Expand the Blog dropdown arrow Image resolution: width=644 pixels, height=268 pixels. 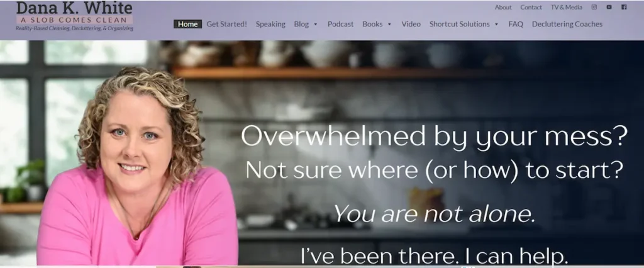pos(316,25)
